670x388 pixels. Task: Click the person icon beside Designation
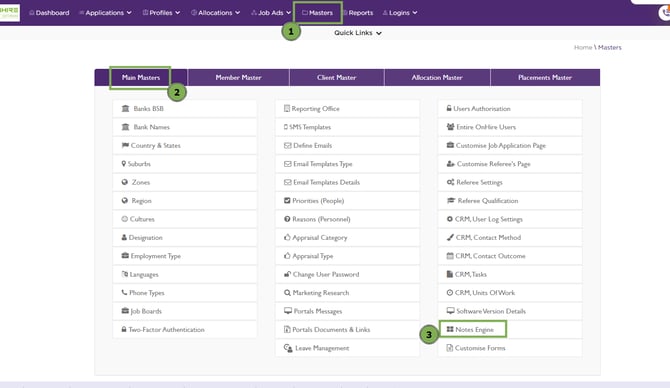click(124, 237)
